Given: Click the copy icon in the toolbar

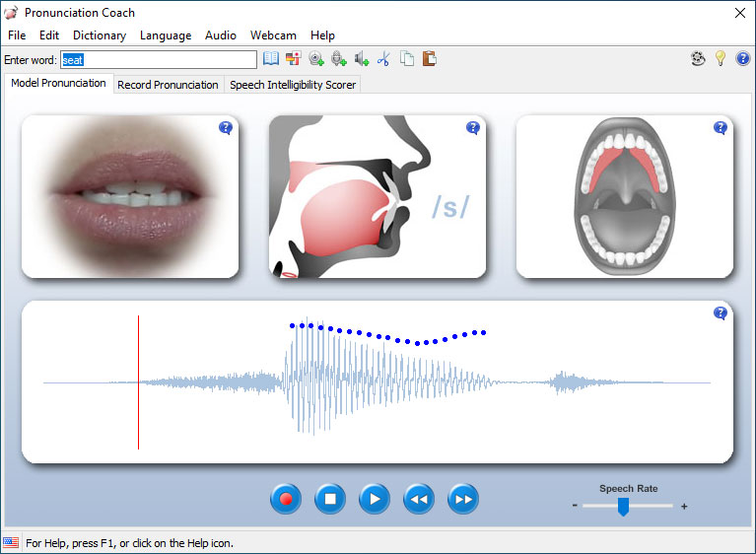Looking at the screenshot, I should pyautogui.click(x=406, y=59).
